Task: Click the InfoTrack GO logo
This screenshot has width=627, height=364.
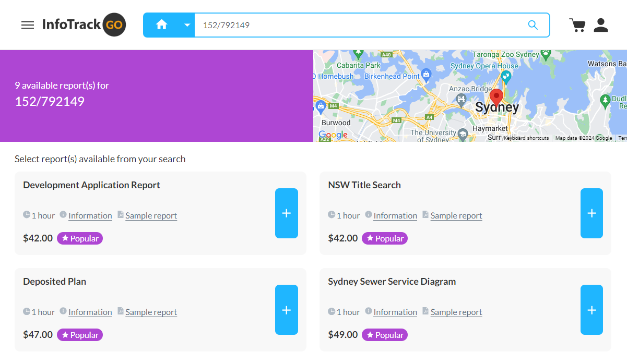Action: tap(84, 25)
